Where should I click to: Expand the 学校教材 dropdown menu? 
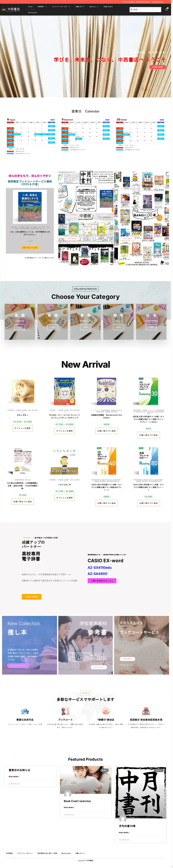[42, 6]
